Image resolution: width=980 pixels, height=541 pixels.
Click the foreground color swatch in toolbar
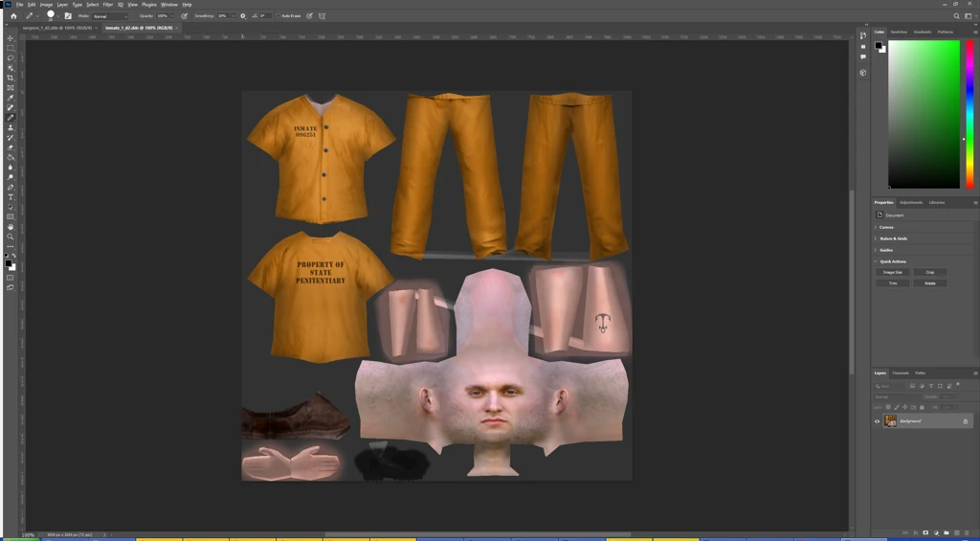pos(8,264)
